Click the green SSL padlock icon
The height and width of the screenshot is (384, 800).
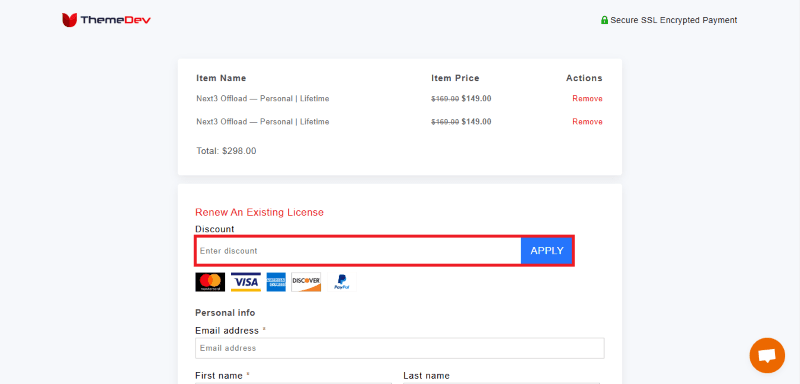click(604, 20)
